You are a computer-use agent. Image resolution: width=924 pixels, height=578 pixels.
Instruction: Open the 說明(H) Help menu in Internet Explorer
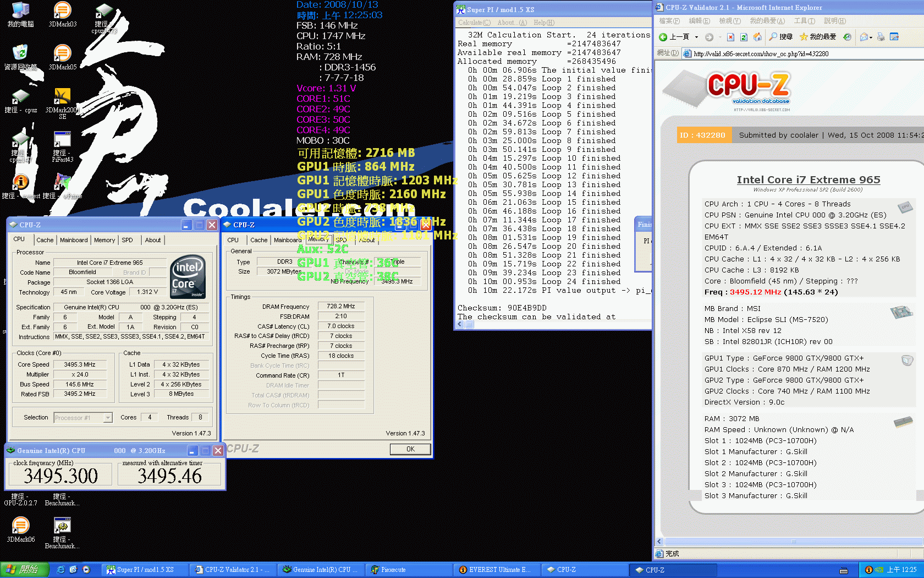834,21
